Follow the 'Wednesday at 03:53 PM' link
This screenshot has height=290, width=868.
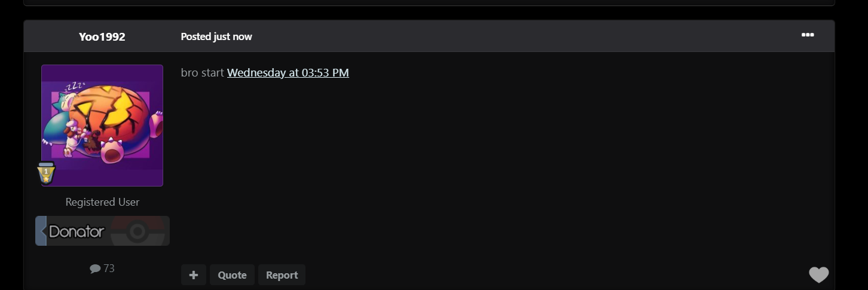pyautogui.click(x=288, y=73)
